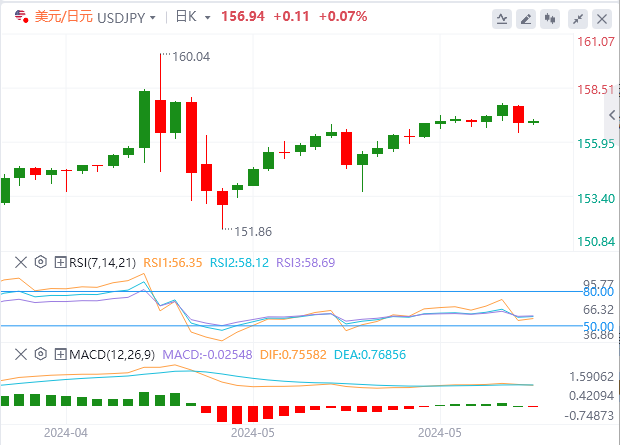Viewport: 620px width, 445px height.
Task: Click the MACD(12,26,9) label
Action: coord(112,355)
